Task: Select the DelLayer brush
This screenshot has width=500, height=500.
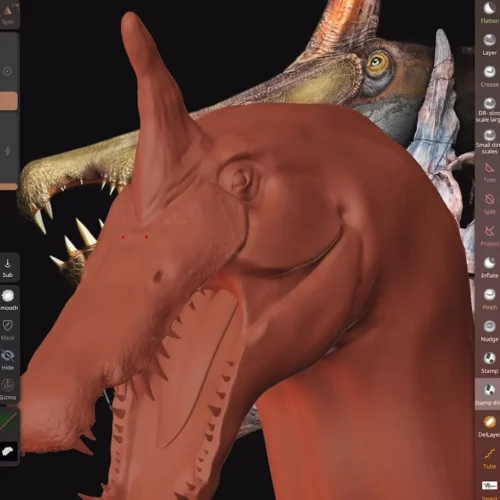Action: (x=489, y=427)
